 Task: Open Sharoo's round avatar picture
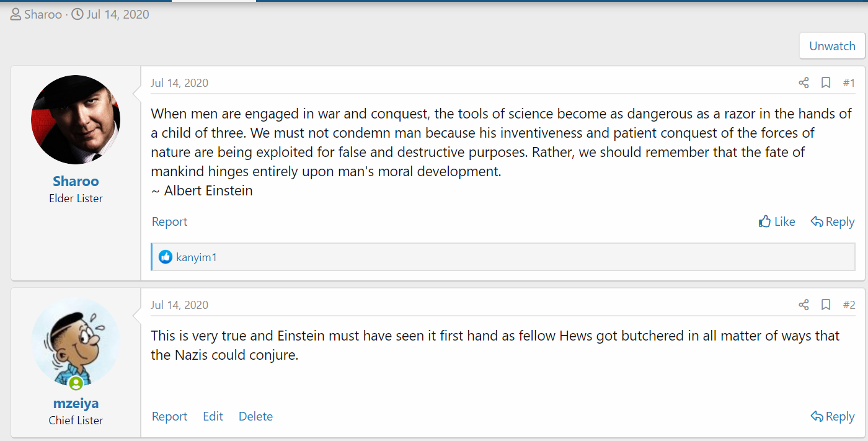[x=76, y=120]
